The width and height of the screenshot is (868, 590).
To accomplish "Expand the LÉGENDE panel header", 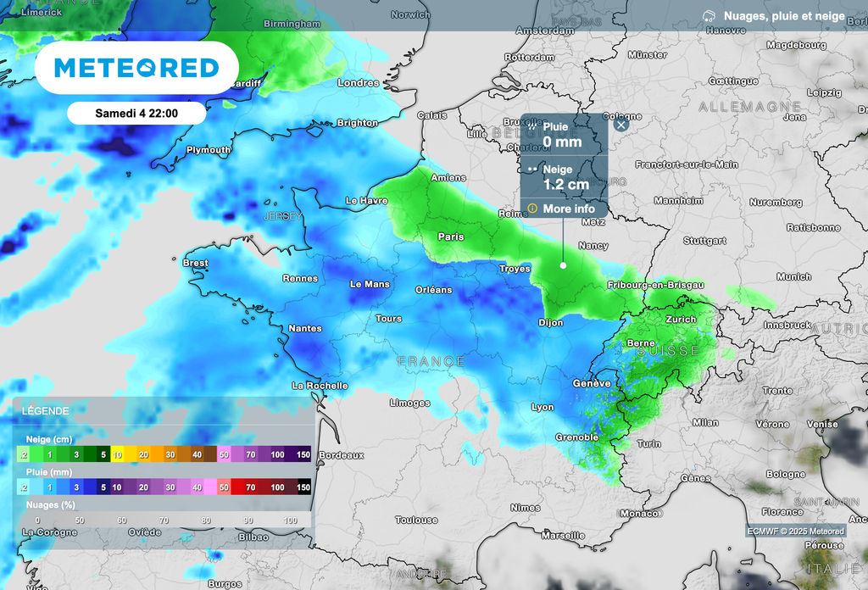I will (x=45, y=410).
